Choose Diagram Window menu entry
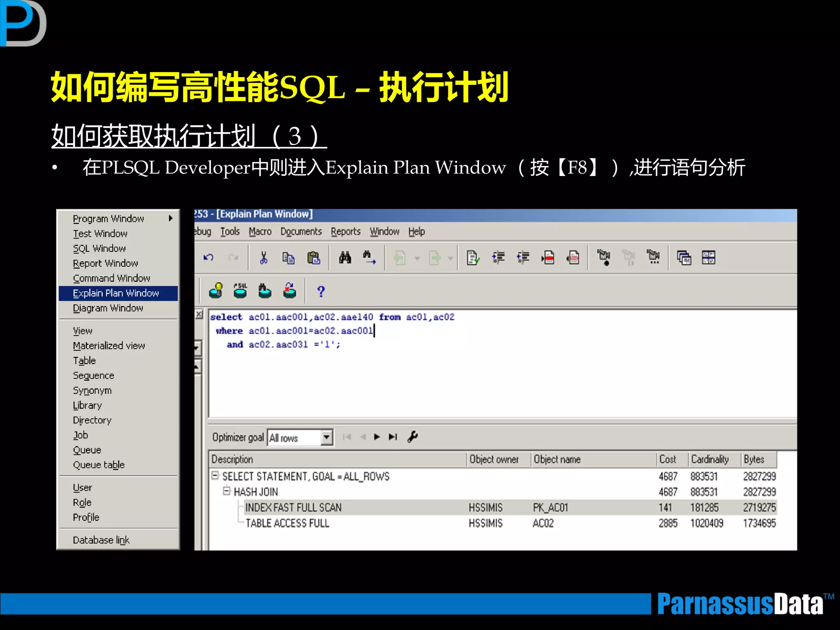 click(119, 308)
